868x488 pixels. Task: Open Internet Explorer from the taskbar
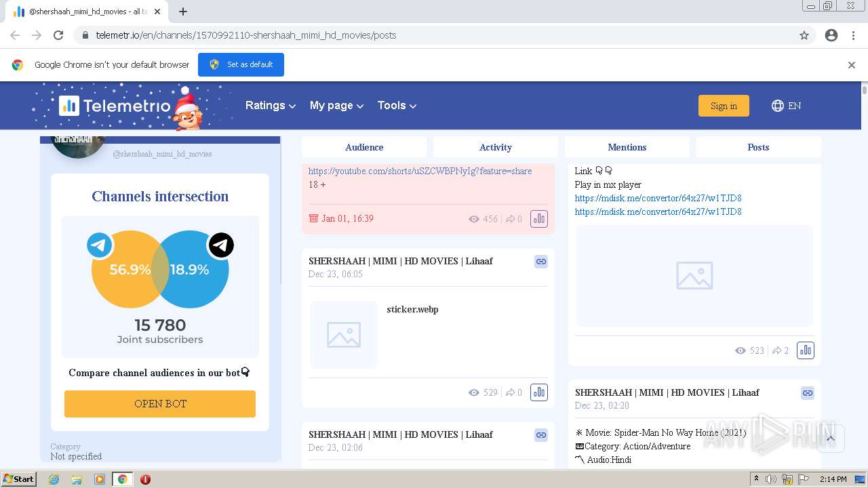coord(54,479)
